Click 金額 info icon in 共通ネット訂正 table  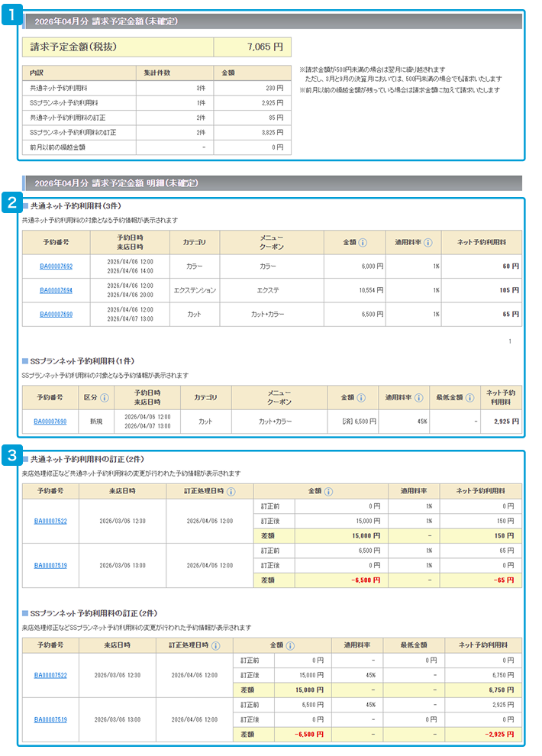click(329, 492)
